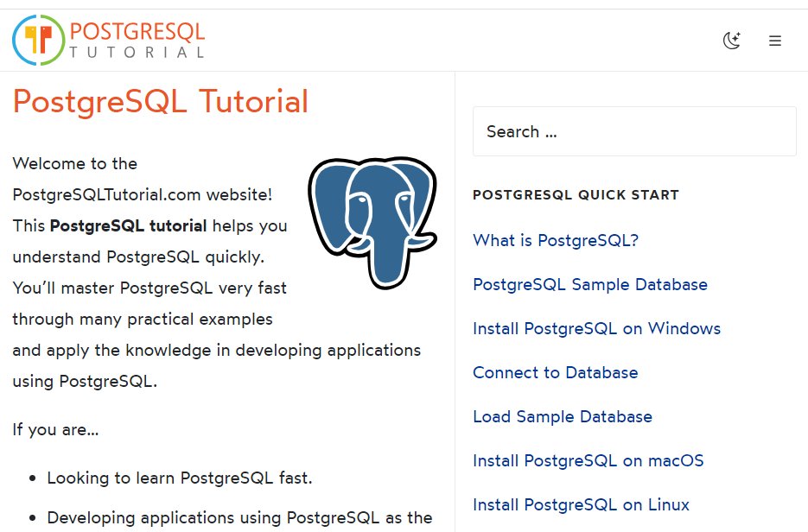Viewport: 808px width, 532px height.
Task: Open the 'Load Sample Database' link
Action: click(563, 416)
